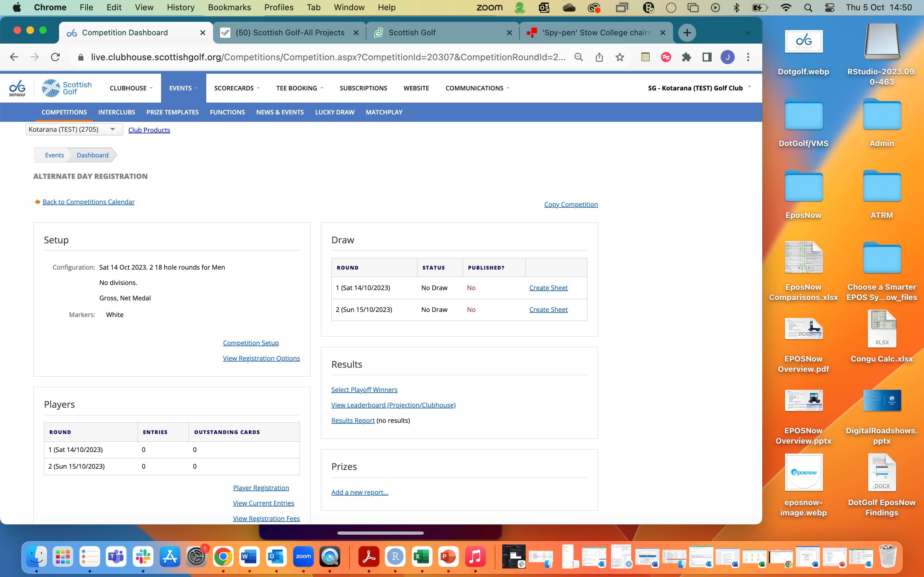Open Excel in the dock
This screenshot has height=577, width=924.
(x=422, y=556)
